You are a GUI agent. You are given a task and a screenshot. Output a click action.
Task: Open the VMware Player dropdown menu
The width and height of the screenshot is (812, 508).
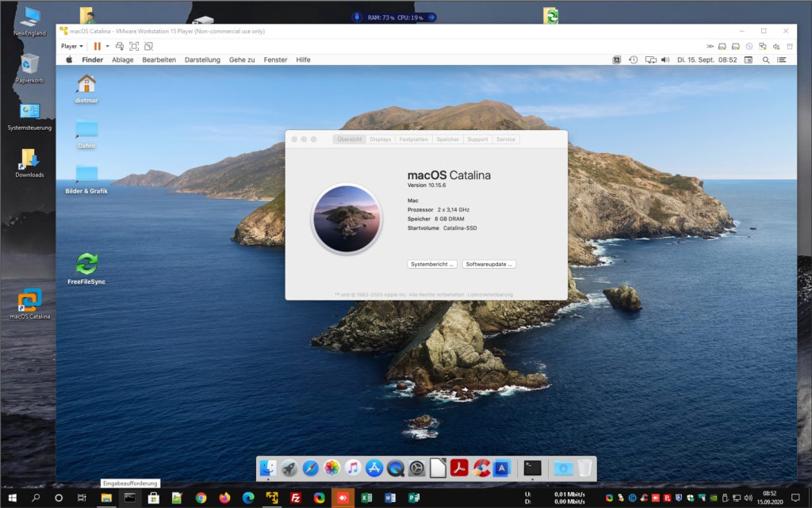click(72, 46)
